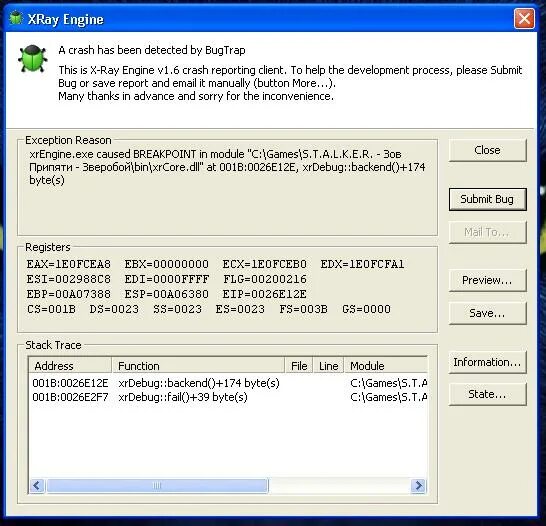The width and height of the screenshot is (546, 526).
Task: Click the ES=0023 segment register
Action: coord(240,309)
